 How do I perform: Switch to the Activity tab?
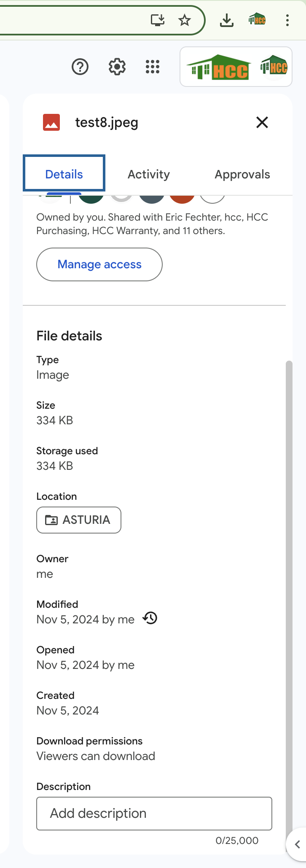[x=149, y=174]
